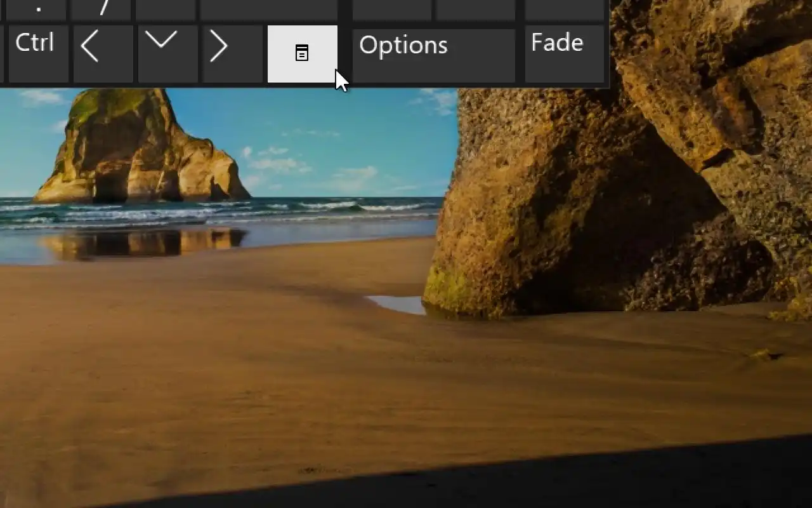Tap the down arrow key
The height and width of the screenshot is (508, 812).
(168, 54)
